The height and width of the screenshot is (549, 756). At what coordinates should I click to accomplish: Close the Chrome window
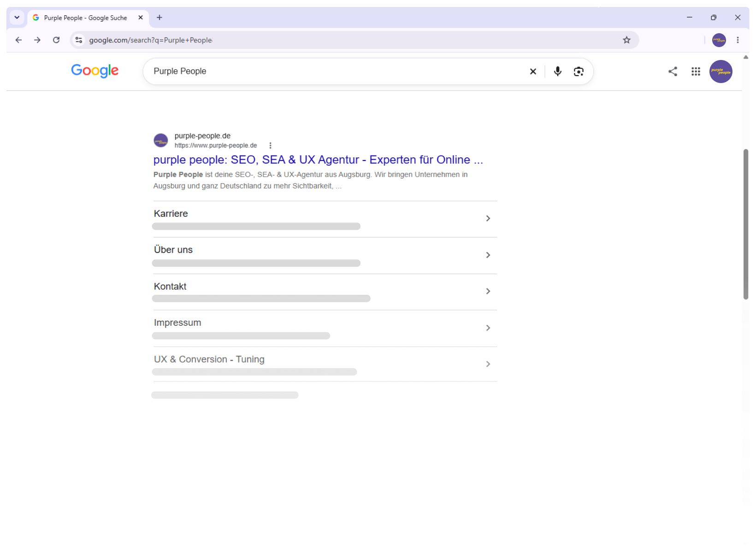tap(738, 18)
